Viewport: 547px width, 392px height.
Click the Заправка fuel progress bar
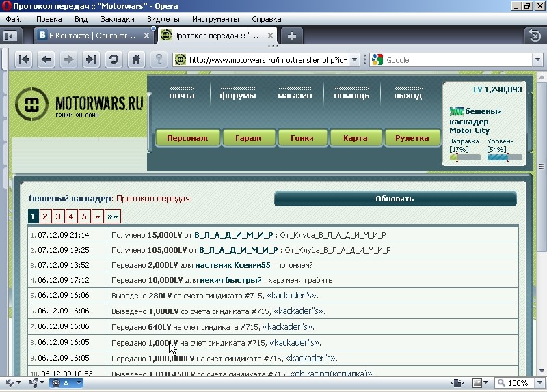[465, 158]
